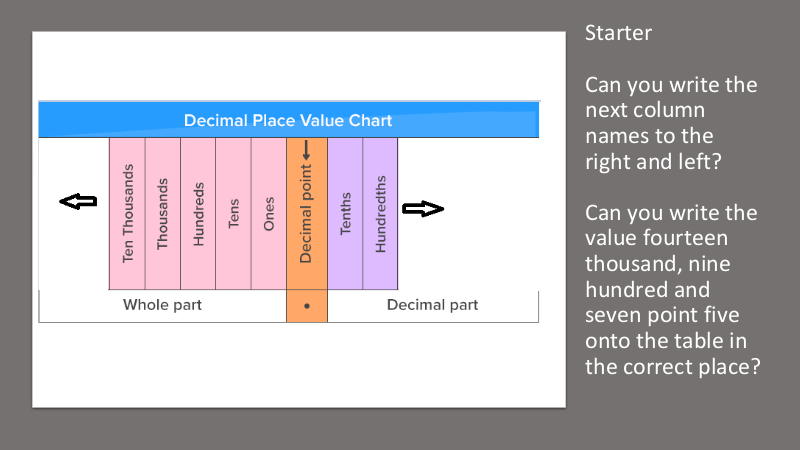Click the left-pointing arrow in the chart
Image resolution: width=800 pixels, height=450 pixels.
(78, 202)
